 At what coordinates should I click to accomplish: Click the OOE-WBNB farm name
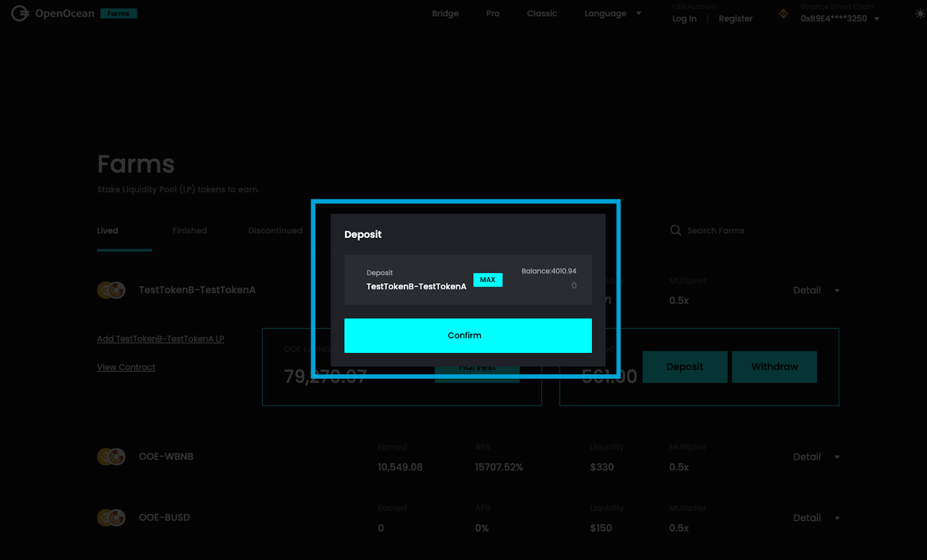tap(166, 457)
